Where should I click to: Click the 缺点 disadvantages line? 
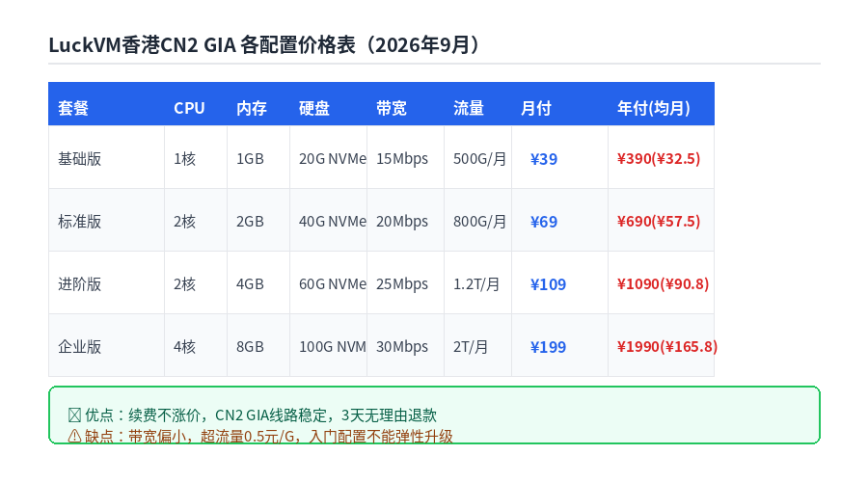260,436
